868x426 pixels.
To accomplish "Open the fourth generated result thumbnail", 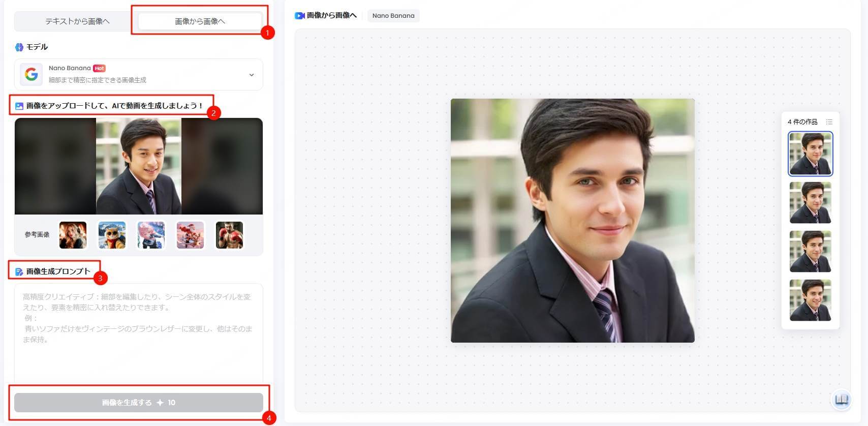I will [x=810, y=300].
